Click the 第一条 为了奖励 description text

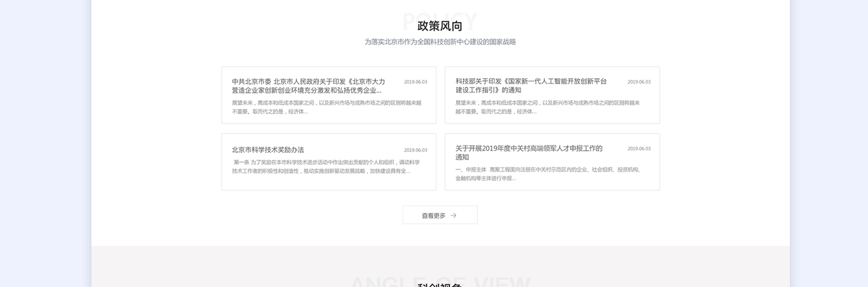click(326, 166)
